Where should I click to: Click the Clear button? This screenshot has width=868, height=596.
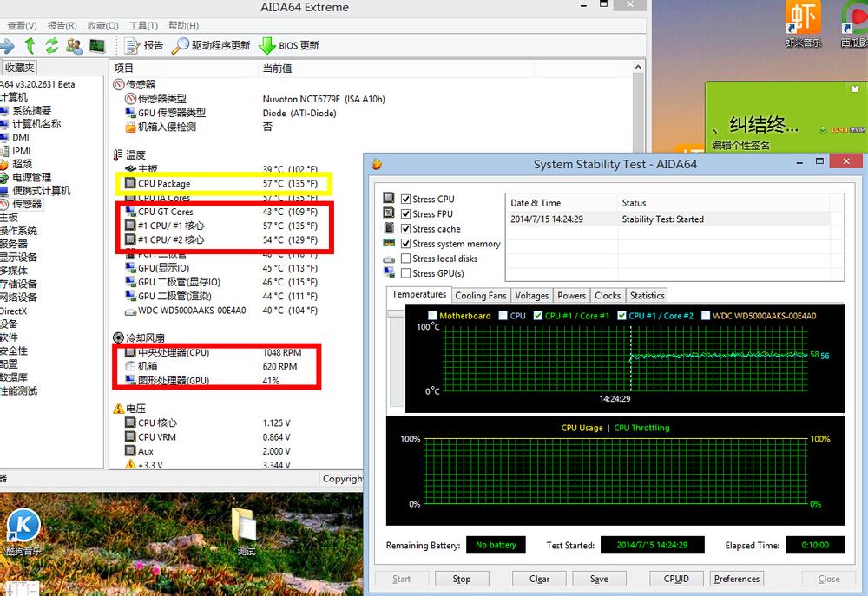539,579
